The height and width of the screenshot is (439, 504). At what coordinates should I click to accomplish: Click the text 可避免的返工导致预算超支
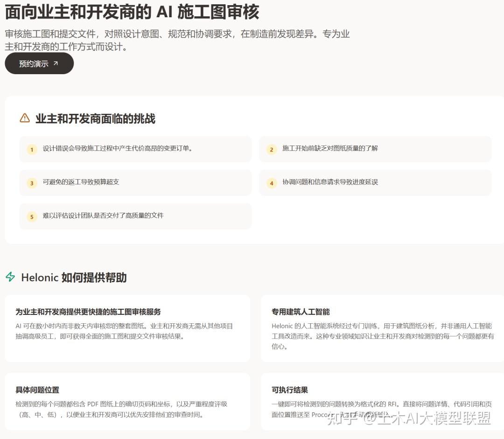click(81, 182)
